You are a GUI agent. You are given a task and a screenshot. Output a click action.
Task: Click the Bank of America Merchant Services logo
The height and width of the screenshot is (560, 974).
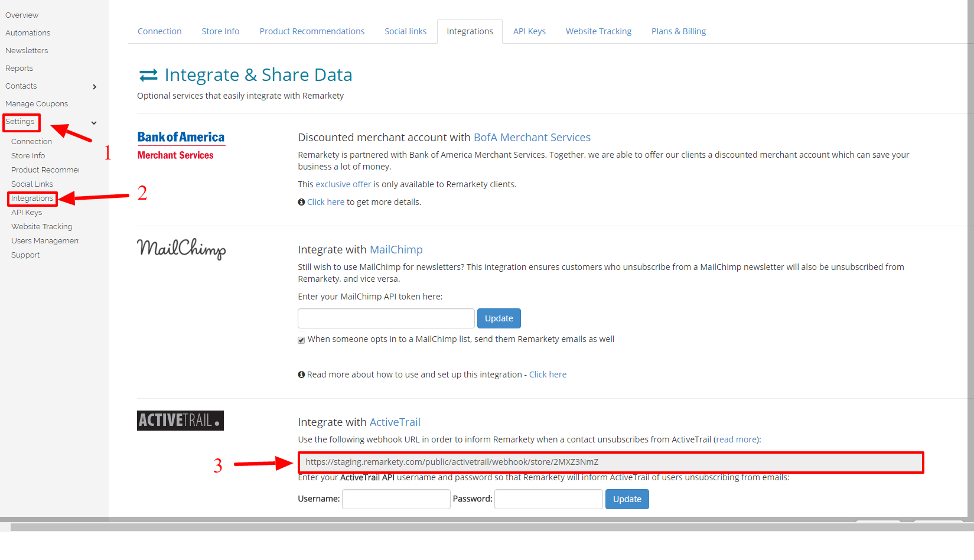[181, 145]
